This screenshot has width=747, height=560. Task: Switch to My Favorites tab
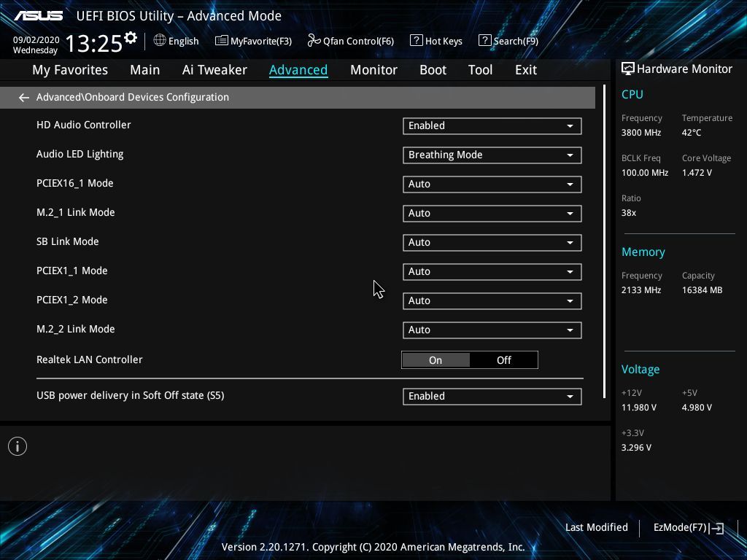point(70,70)
